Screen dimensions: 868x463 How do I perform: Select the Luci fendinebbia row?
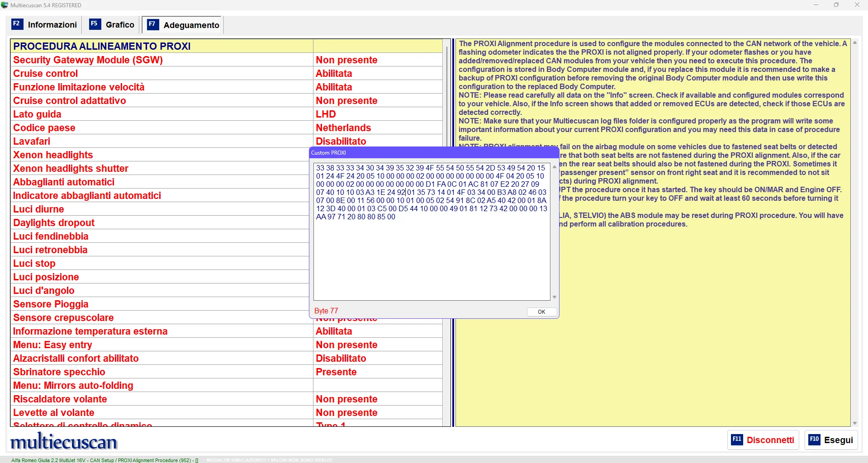pos(160,236)
